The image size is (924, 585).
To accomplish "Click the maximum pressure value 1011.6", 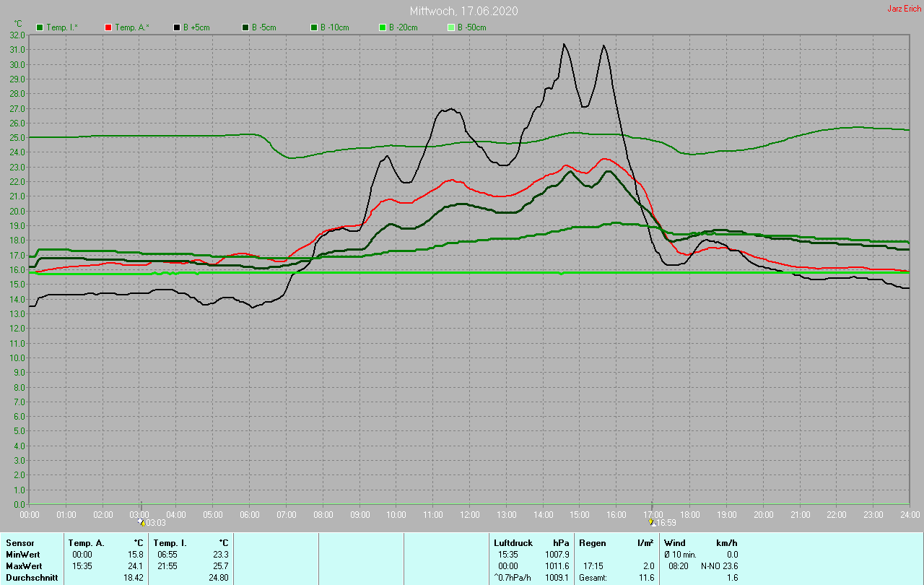I will tap(557, 565).
